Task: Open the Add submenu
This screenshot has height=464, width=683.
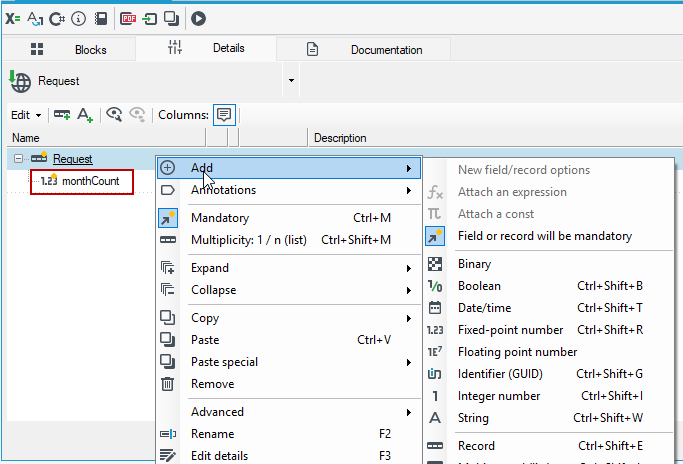Action: (x=289, y=168)
